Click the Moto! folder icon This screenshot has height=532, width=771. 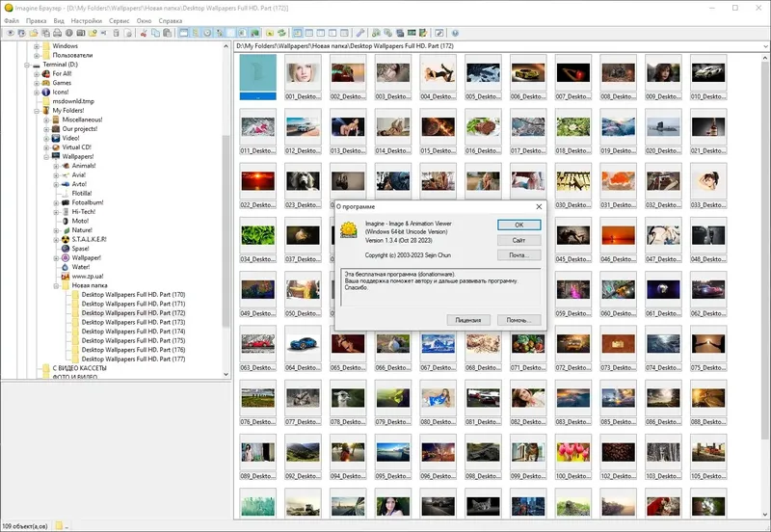pos(66,221)
